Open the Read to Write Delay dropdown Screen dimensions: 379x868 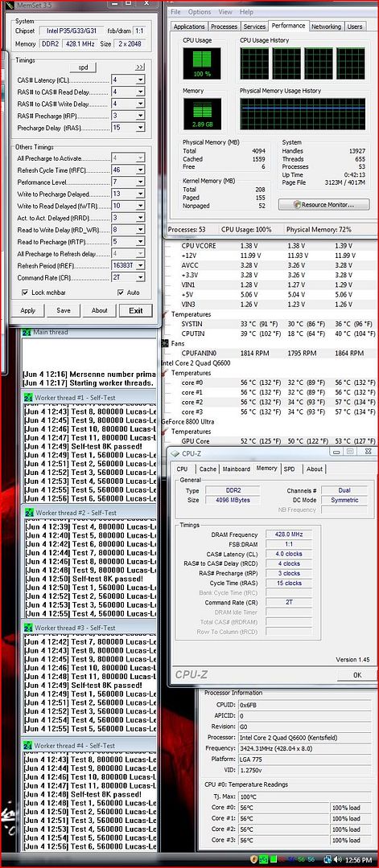pyautogui.click(x=140, y=230)
